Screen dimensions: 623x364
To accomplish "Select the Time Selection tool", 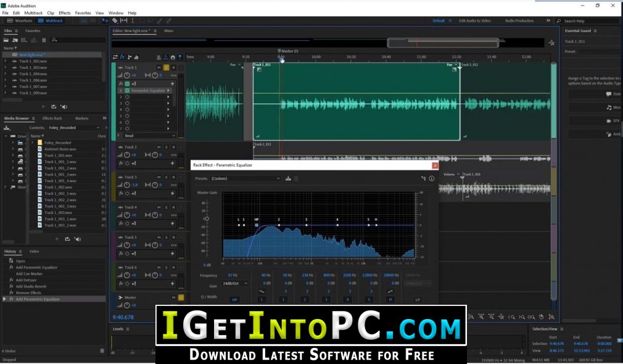I will coord(132,20).
